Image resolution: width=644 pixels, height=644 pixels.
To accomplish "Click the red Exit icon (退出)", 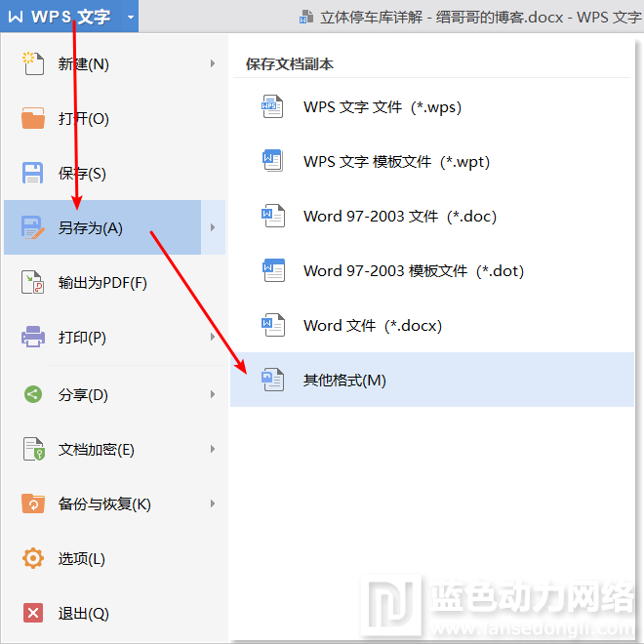I will 33,614.
